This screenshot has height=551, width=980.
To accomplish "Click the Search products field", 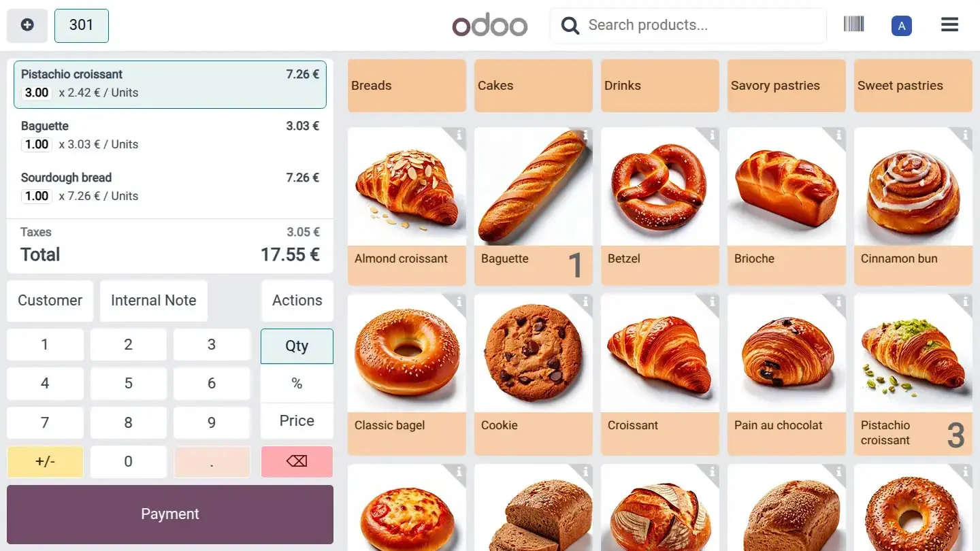I will [687, 25].
